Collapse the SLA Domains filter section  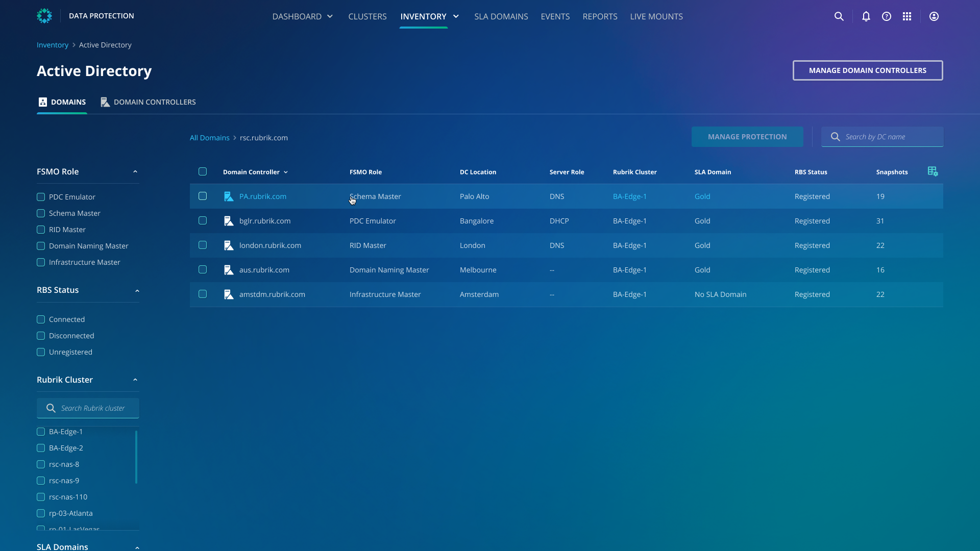pyautogui.click(x=137, y=547)
